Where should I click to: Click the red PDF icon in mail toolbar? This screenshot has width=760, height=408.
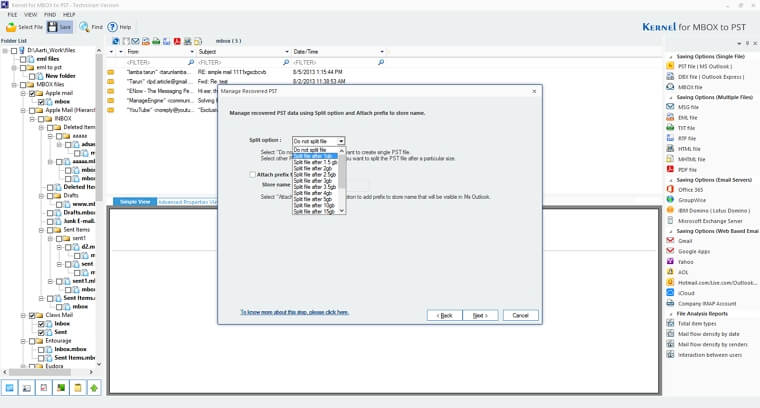click(x=177, y=41)
